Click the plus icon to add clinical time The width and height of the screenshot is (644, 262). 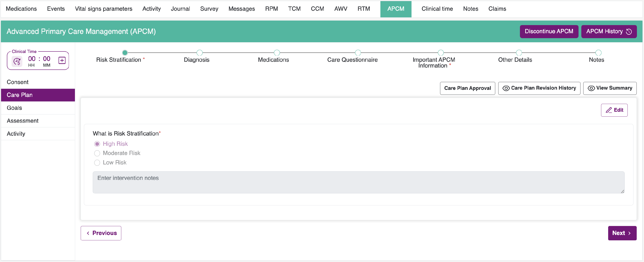click(62, 60)
